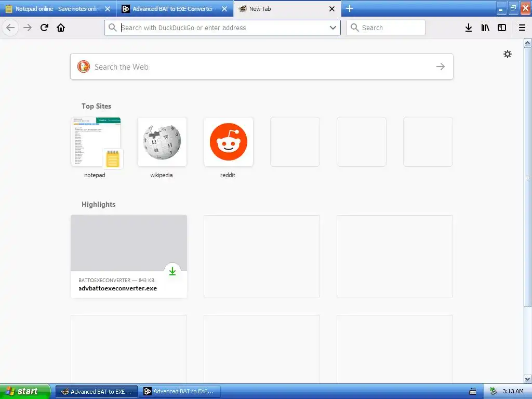
Task: Click the green download badge icon
Action: [x=172, y=271]
